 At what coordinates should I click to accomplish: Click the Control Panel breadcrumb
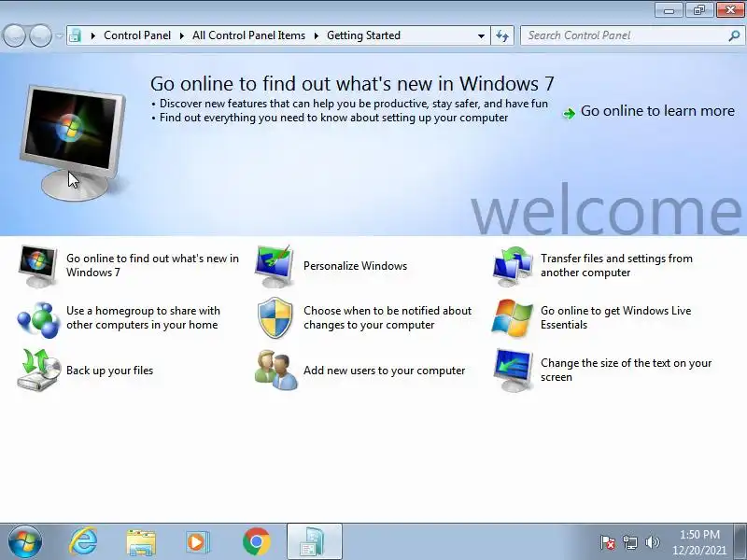tap(137, 35)
